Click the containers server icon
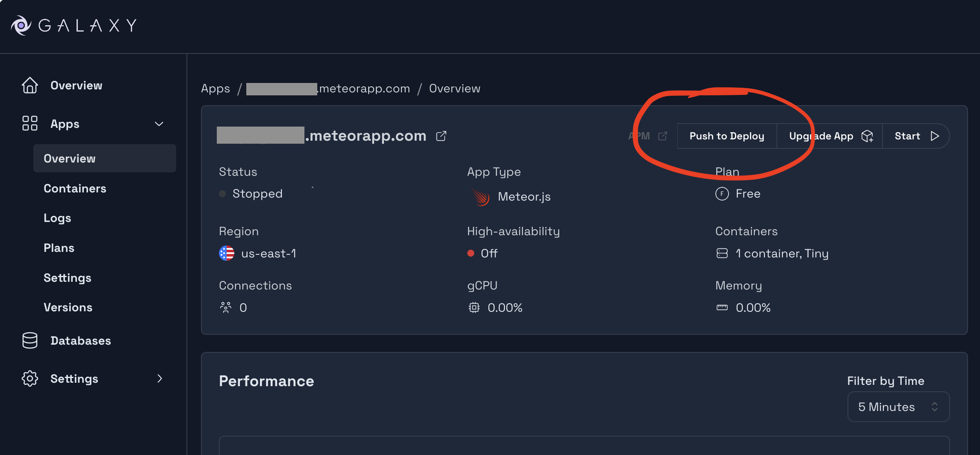The width and height of the screenshot is (980, 455). click(722, 253)
